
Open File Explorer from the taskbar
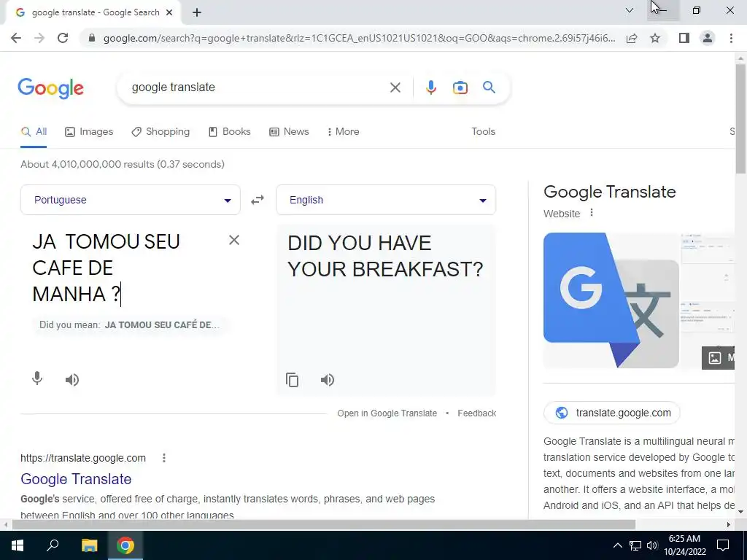click(x=89, y=545)
